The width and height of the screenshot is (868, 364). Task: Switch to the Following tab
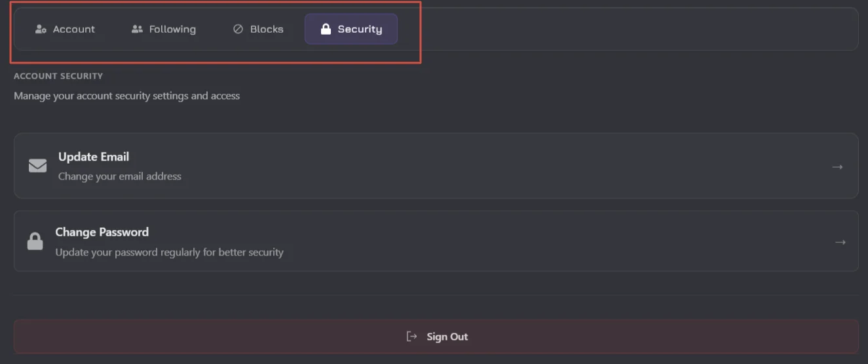(x=164, y=29)
